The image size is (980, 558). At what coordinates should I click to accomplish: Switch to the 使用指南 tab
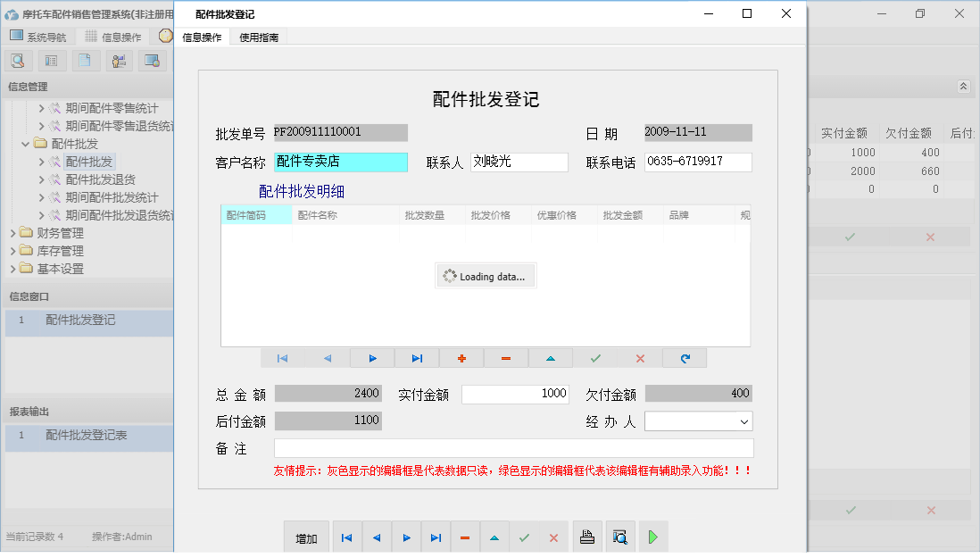pos(258,37)
